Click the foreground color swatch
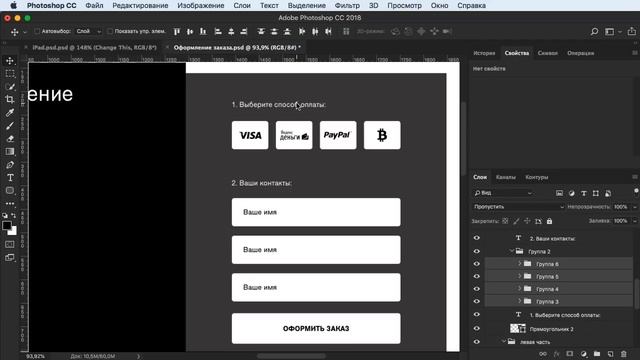The height and width of the screenshot is (360, 640). click(7, 226)
